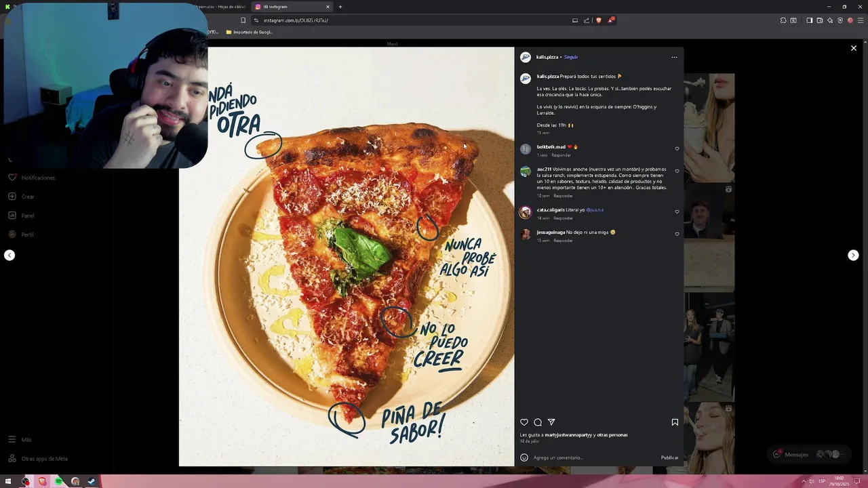This screenshot has height=488, width=868.
Task: Open the Brave Rewards triangle icon
Action: pyautogui.click(x=610, y=20)
